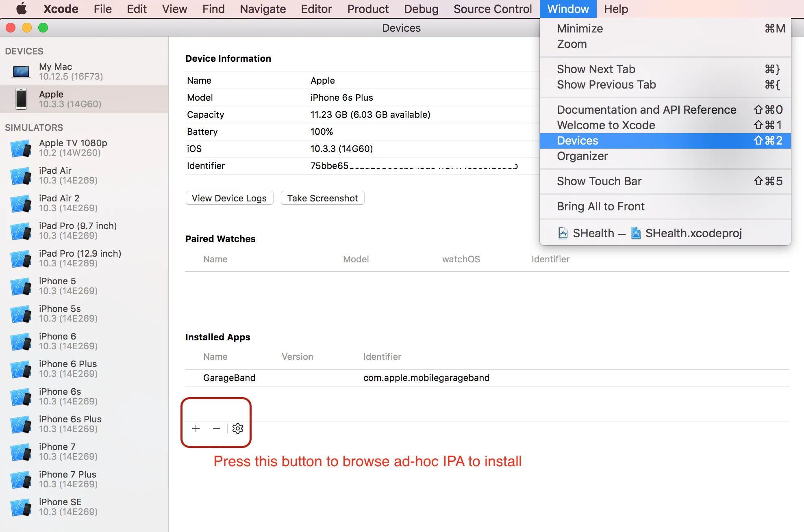
Task: Open the gear settings icon below Installed Apps
Action: click(x=238, y=428)
